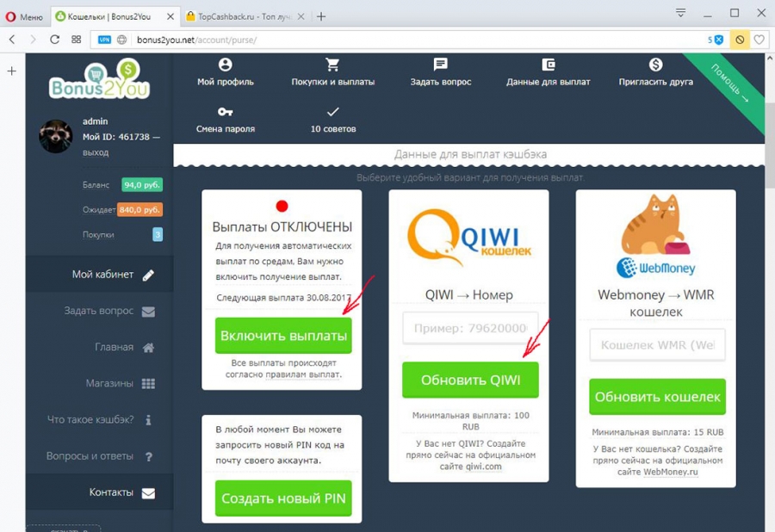This screenshot has width=775, height=532.
Task: Add page to bookmarks with heart icon
Action: pyautogui.click(x=759, y=40)
